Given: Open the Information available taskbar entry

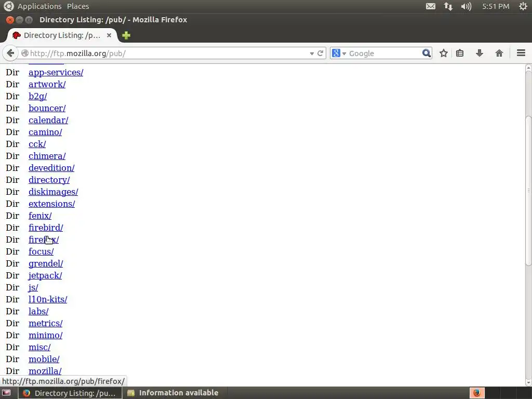Looking at the screenshot, I should point(173,393).
